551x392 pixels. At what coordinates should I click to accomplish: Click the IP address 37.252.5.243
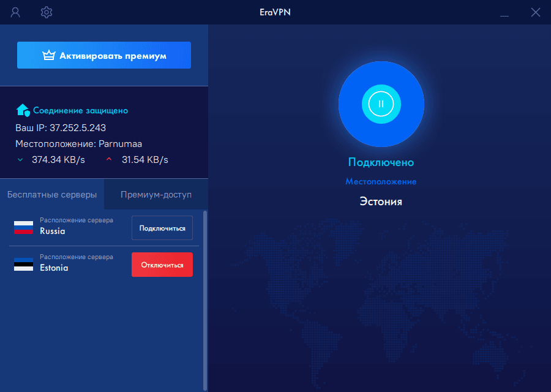click(78, 127)
